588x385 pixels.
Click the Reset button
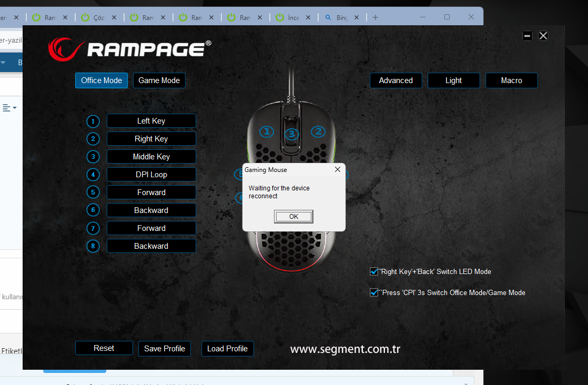[104, 348]
